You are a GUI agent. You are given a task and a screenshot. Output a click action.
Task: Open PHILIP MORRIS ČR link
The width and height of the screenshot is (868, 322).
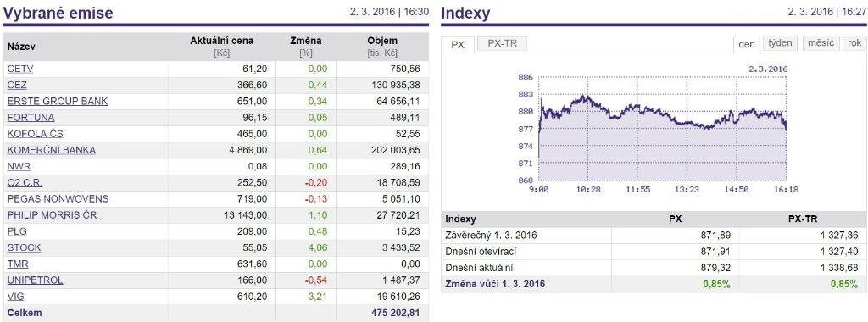point(52,214)
